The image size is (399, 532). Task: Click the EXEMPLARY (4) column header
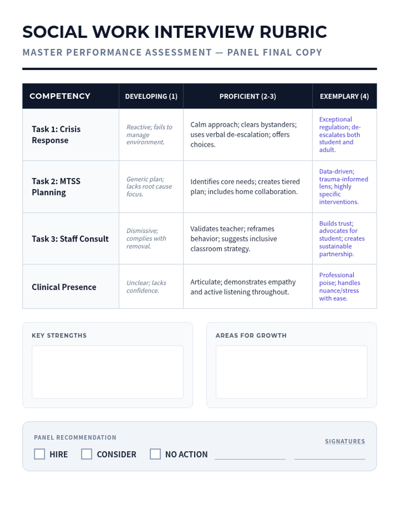(344, 96)
